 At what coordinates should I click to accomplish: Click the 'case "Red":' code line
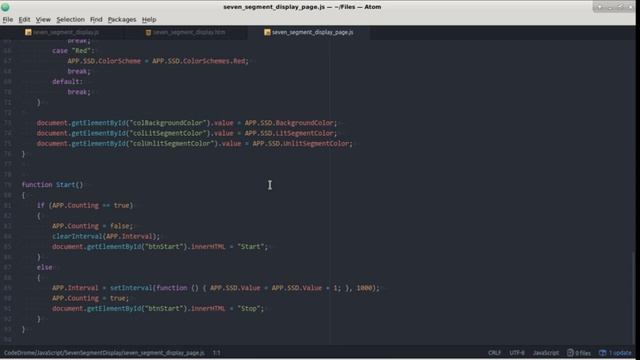point(73,51)
